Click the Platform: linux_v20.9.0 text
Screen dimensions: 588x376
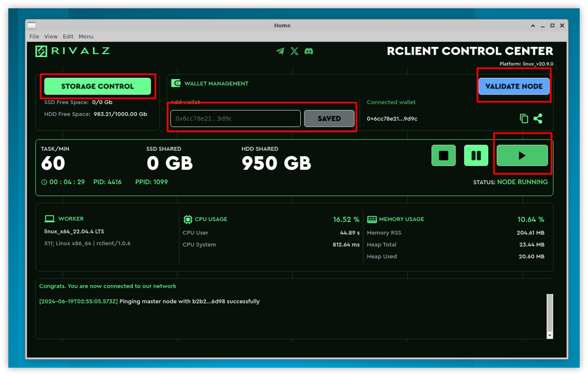pyautogui.click(x=526, y=64)
